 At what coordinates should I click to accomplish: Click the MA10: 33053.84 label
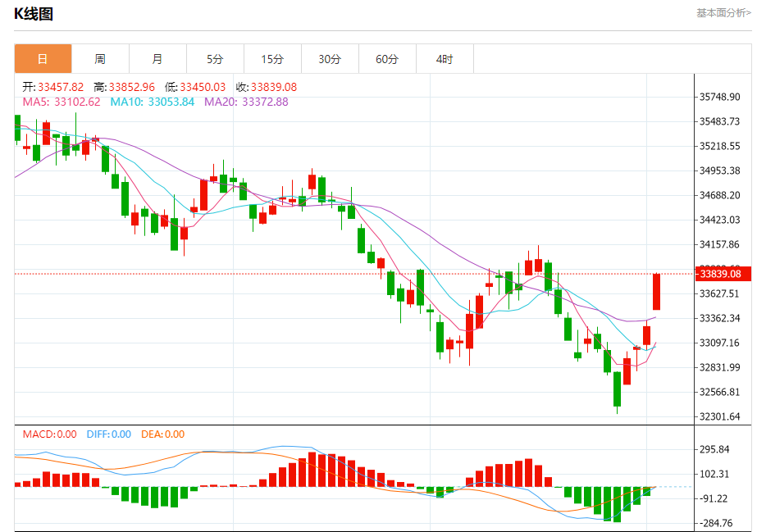(153, 102)
